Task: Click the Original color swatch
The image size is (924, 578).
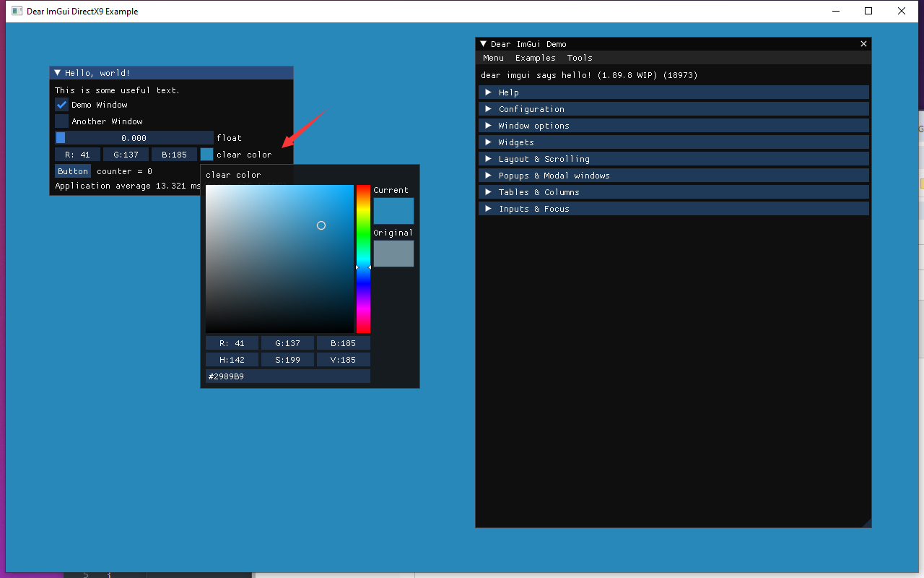Action: [393, 253]
